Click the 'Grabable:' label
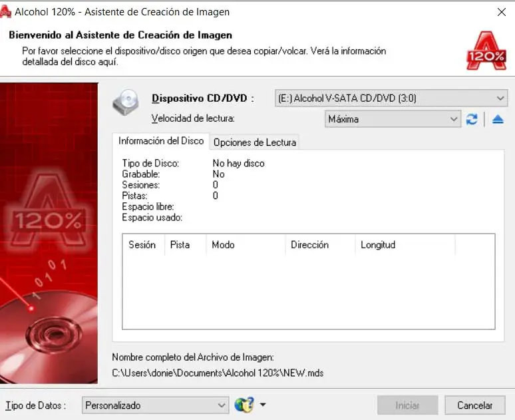 pos(141,174)
